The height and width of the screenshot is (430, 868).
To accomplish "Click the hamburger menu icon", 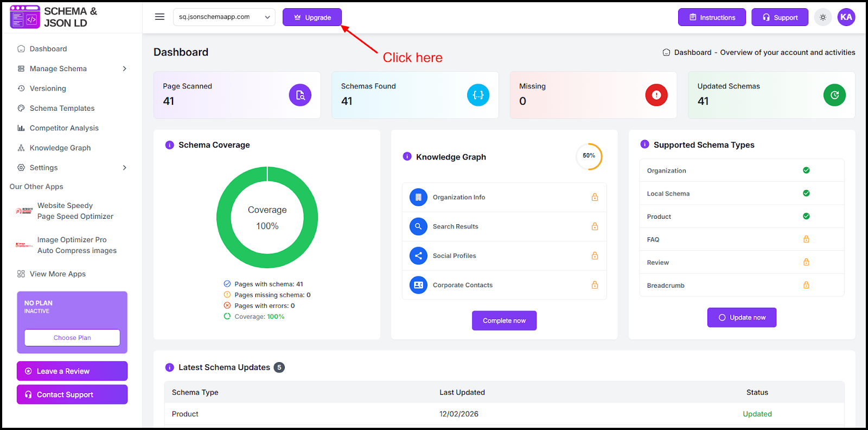I will (159, 17).
